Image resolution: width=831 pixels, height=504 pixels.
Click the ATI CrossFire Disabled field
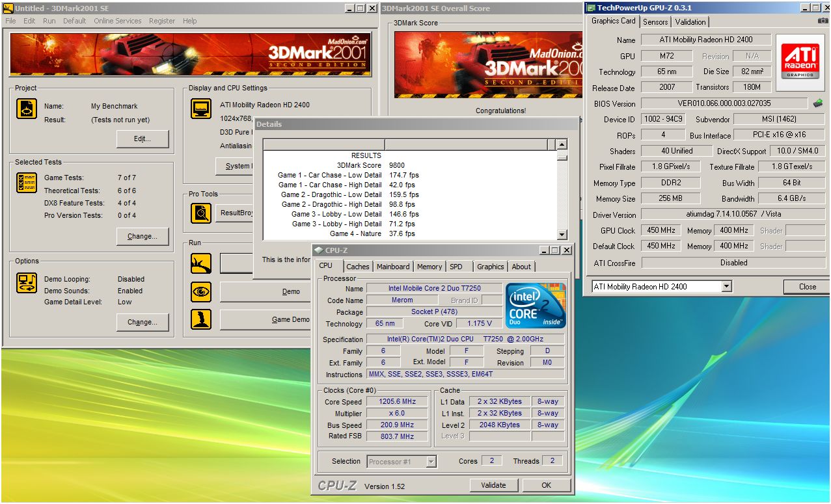pyautogui.click(x=733, y=263)
